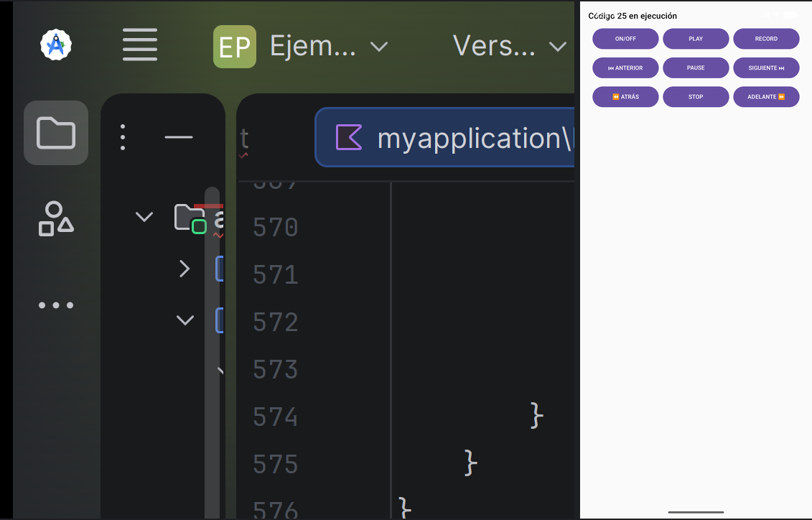Tap the ANTERIOR (previous) button
The width and height of the screenshot is (812, 520).
(625, 68)
